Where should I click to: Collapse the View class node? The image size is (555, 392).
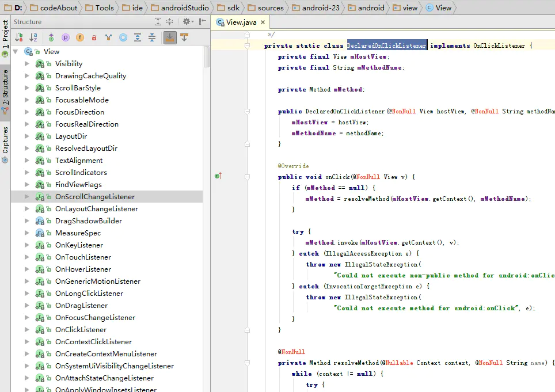click(x=16, y=51)
